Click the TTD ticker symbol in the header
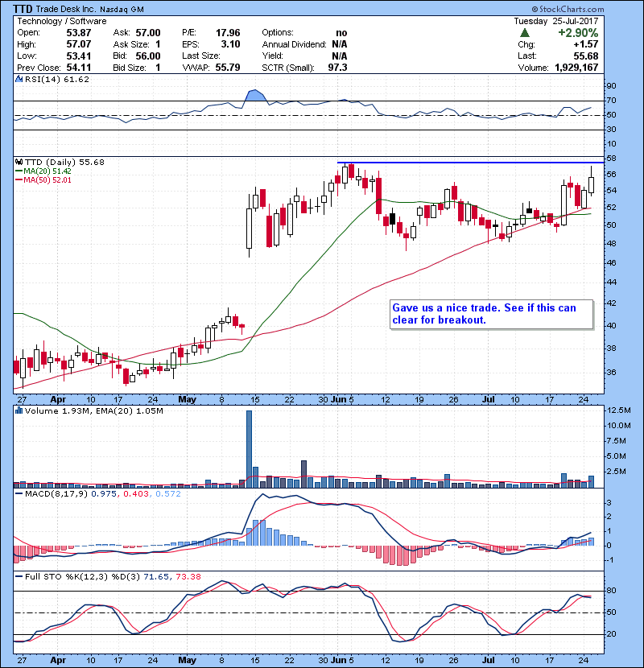 click(23, 9)
